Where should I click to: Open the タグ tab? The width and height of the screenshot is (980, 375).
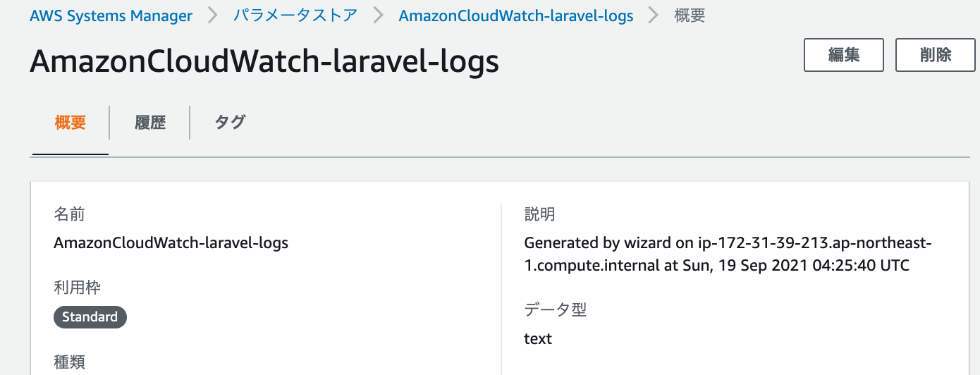pyautogui.click(x=230, y=123)
